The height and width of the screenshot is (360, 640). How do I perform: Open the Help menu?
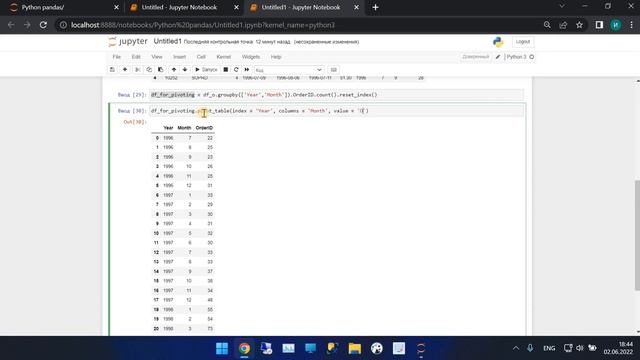pos(276,57)
